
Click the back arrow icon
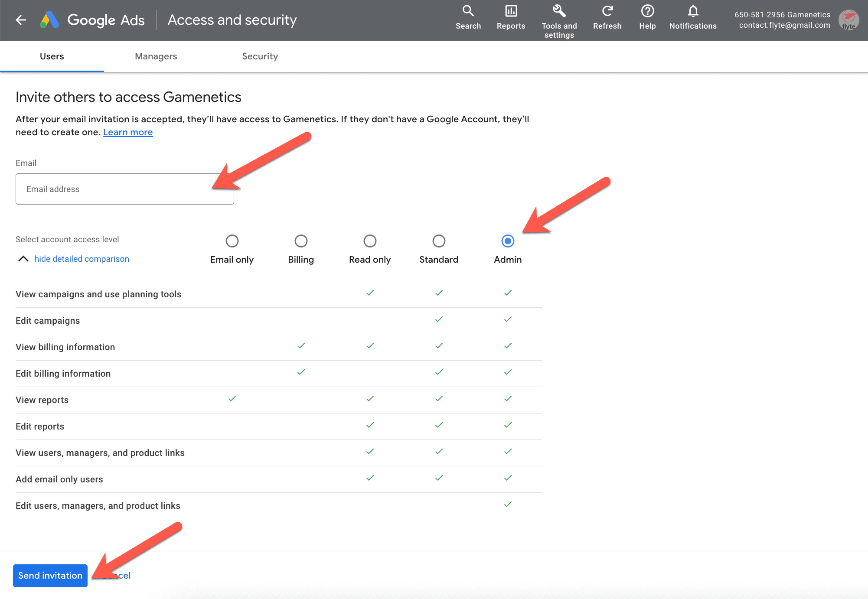pyautogui.click(x=21, y=20)
